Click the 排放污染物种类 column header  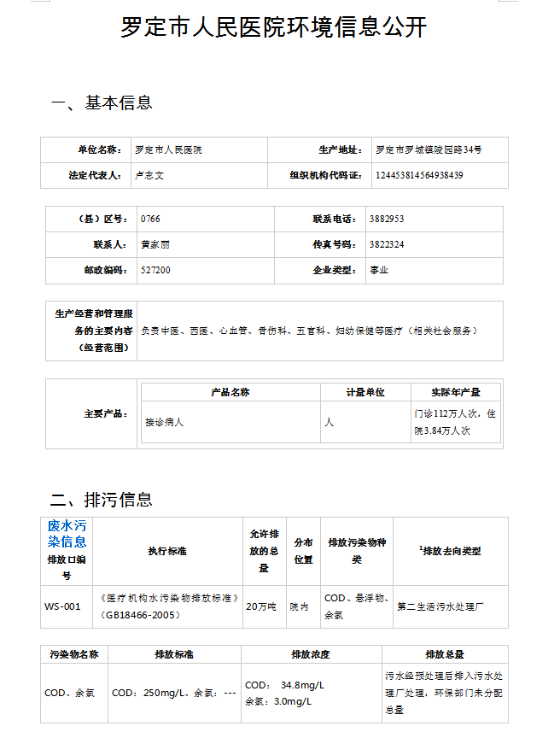357,551
